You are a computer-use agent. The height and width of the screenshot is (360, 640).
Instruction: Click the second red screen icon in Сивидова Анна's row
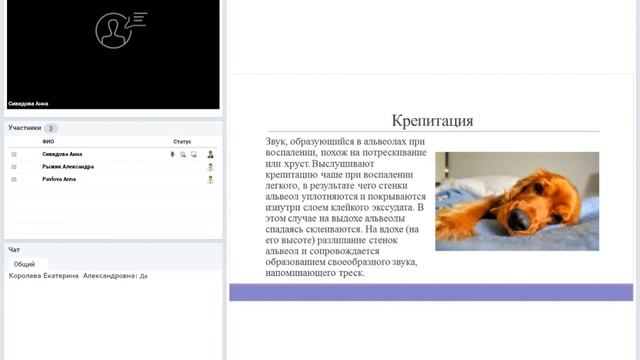(194, 154)
